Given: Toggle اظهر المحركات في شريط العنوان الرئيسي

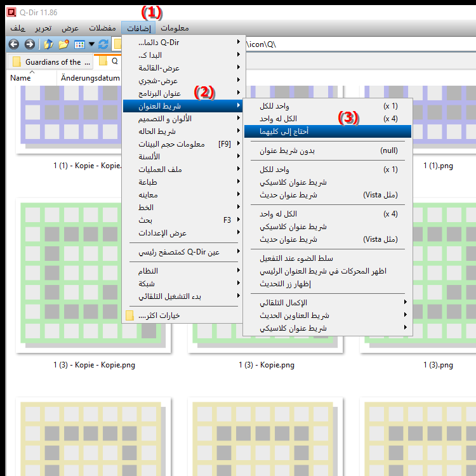Looking at the screenshot, I should pos(328,271).
